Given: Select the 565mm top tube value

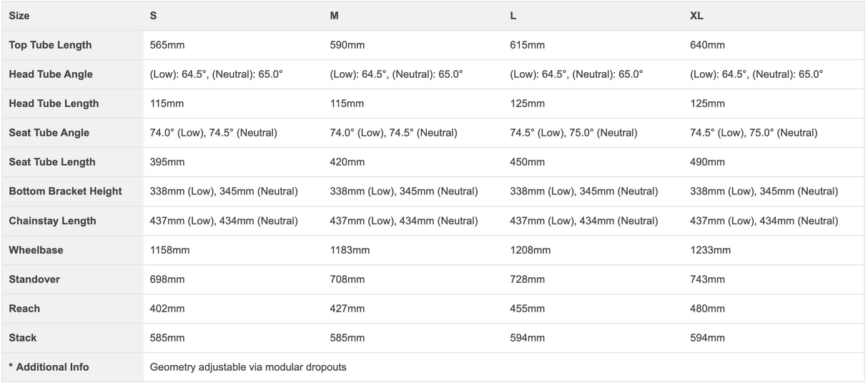Looking at the screenshot, I should pyautogui.click(x=167, y=45).
